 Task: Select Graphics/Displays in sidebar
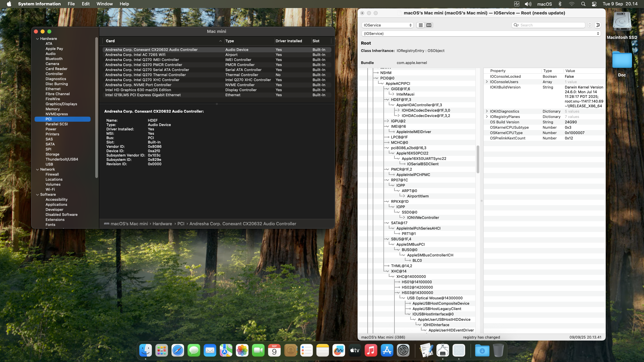click(x=61, y=104)
